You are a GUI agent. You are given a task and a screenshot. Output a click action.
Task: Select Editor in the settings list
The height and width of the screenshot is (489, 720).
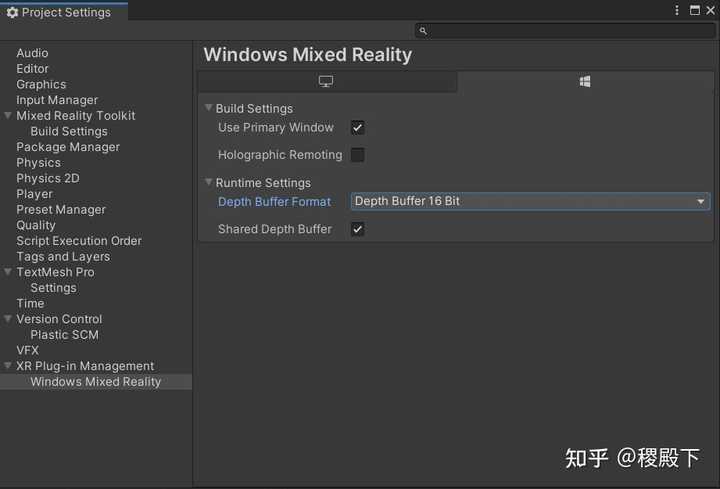point(32,68)
